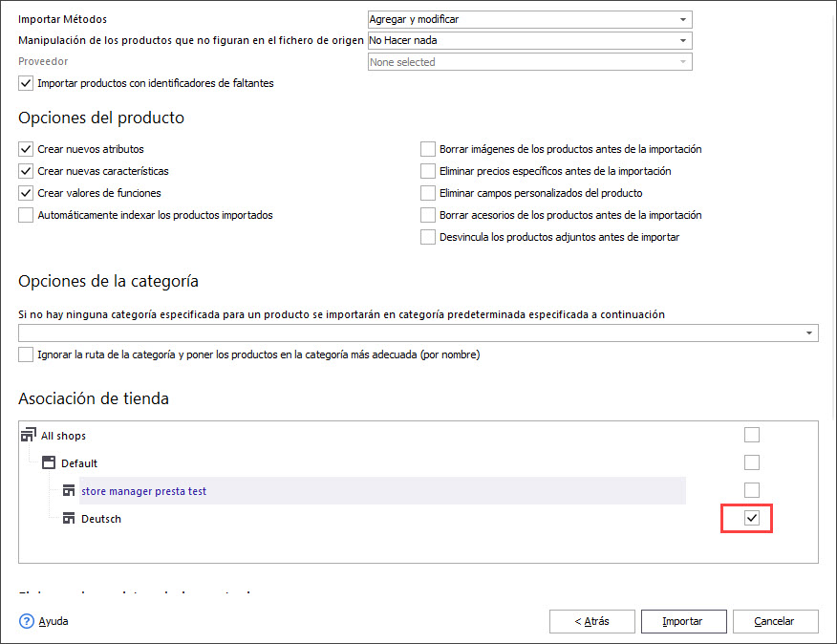This screenshot has height=644, width=837.
Task: Click the Default shop group icon
Action: click(49, 463)
